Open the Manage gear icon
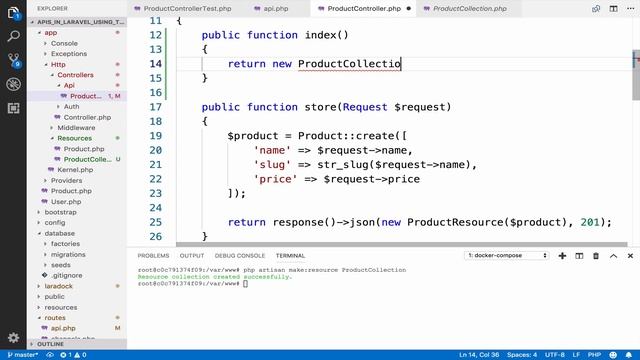Viewport: 640px width, 360px height. pyautogui.click(x=13, y=338)
